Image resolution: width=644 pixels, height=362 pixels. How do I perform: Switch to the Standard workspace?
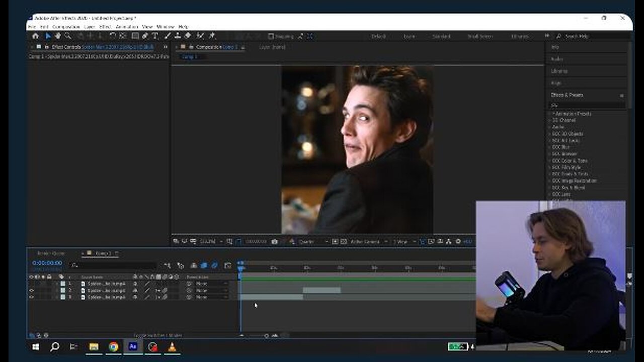coord(441,36)
